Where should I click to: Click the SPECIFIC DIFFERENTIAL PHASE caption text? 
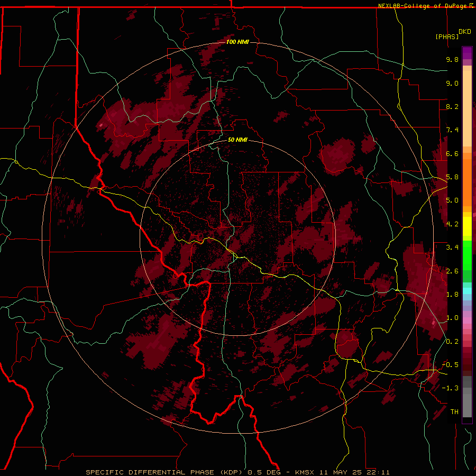click(x=151, y=472)
